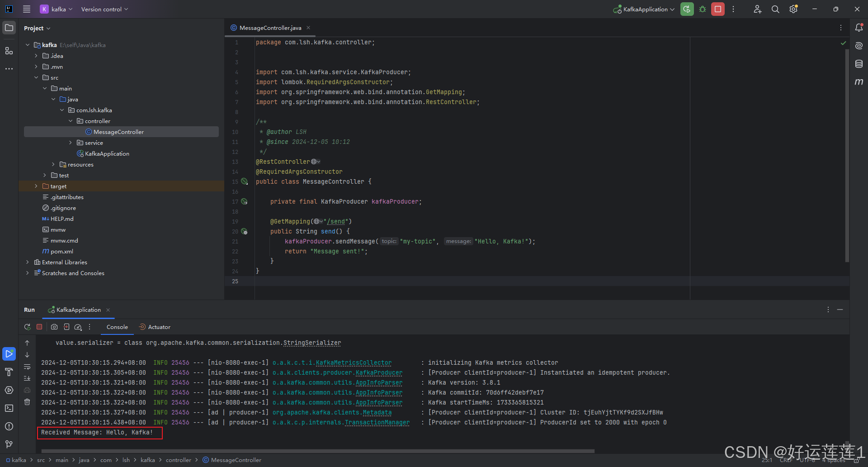
Task: Stop KafkaApplication via red stop icon
Action: coord(717,9)
